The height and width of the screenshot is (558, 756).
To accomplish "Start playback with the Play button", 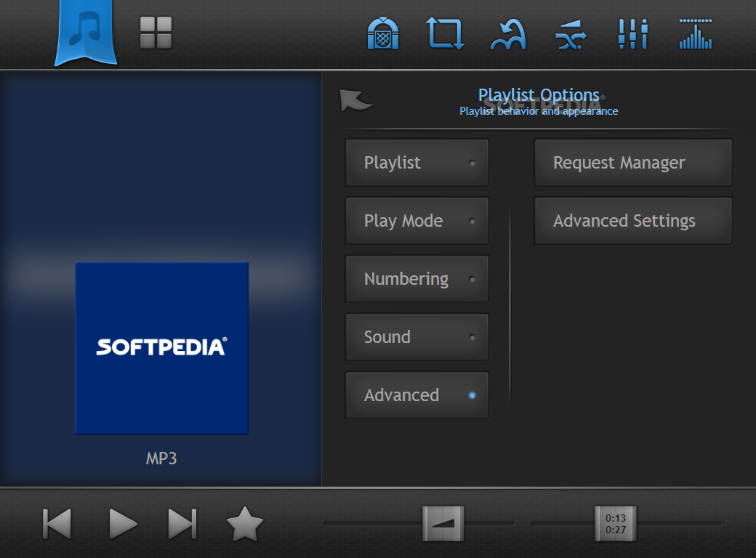I will (x=123, y=524).
